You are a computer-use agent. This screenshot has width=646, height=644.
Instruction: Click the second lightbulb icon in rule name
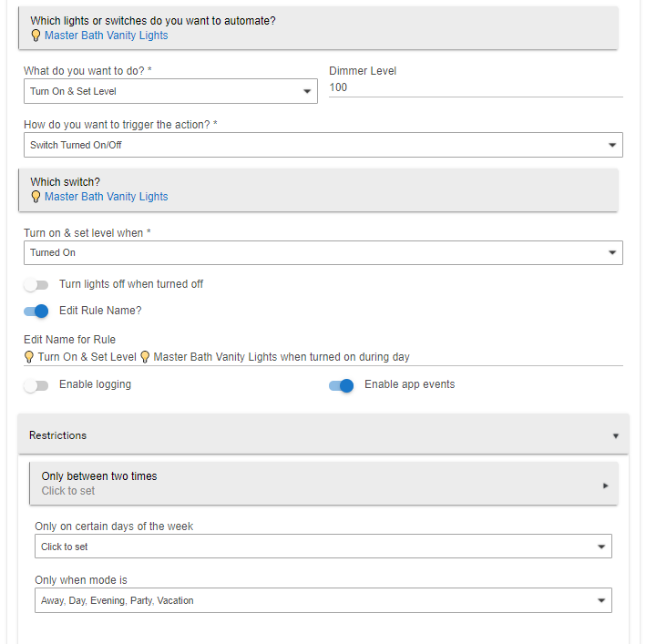pos(145,357)
